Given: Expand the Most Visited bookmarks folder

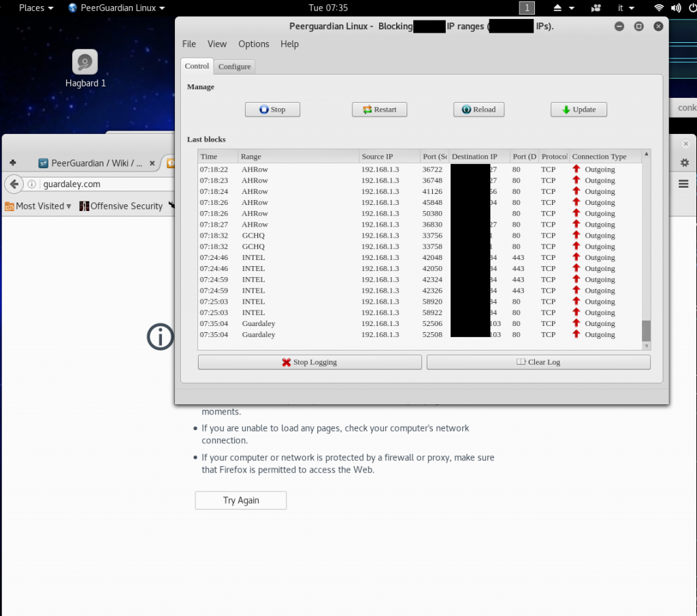Looking at the screenshot, I should (38, 206).
